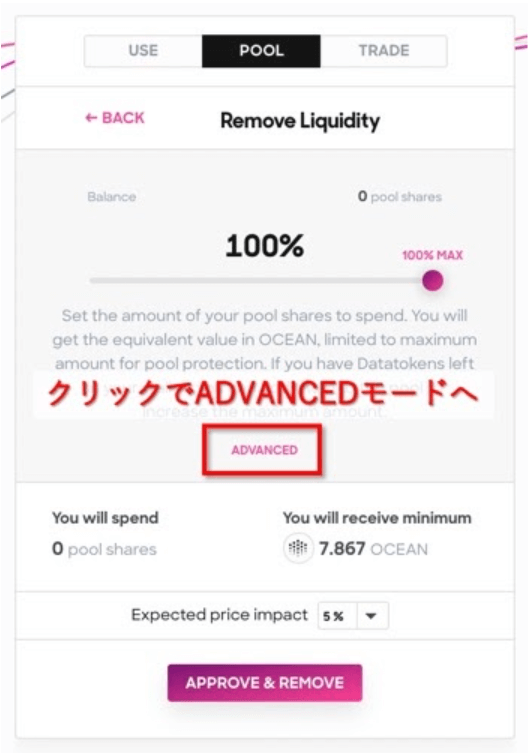Click the slider track's left end
Viewport: 530px width, 753px height.
[x=93, y=280]
